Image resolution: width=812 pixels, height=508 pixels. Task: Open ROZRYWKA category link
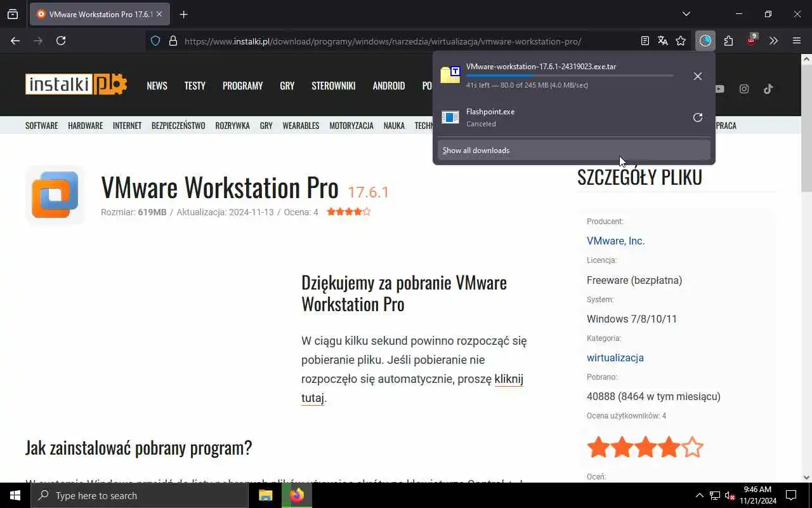point(232,126)
